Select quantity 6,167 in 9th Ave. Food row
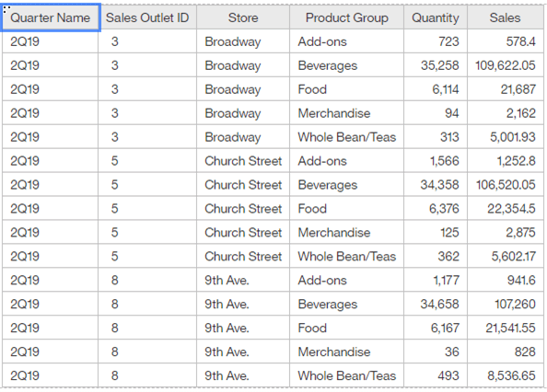Screen dimensions: 547x392 [435, 328]
